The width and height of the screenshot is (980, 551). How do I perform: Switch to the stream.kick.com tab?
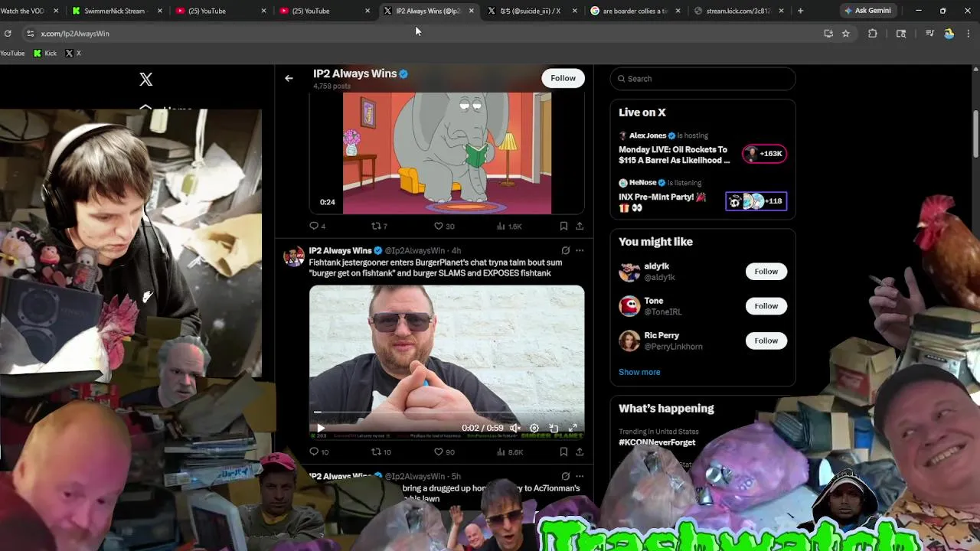(x=738, y=11)
